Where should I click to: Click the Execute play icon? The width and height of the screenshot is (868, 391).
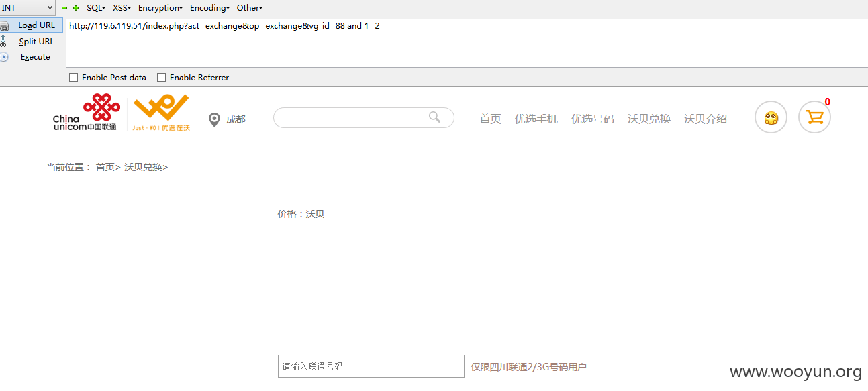pyautogui.click(x=4, y=57)
